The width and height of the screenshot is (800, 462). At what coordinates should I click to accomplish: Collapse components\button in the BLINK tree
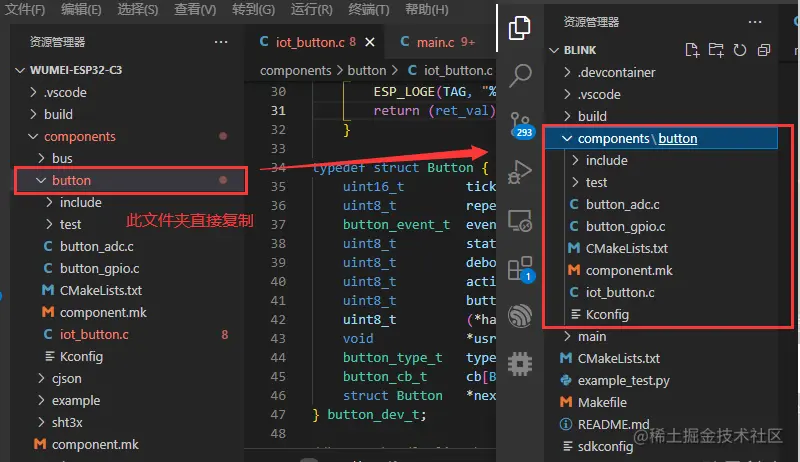click(662, 138)
